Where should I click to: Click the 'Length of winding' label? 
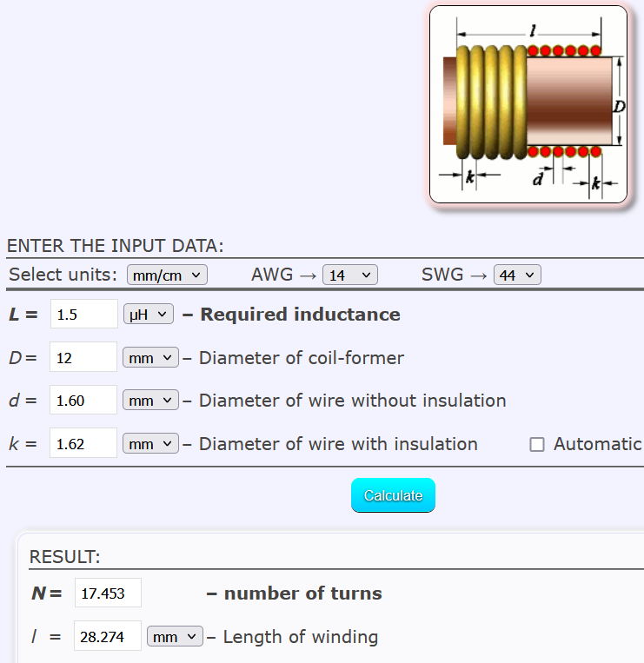(301, 637)
